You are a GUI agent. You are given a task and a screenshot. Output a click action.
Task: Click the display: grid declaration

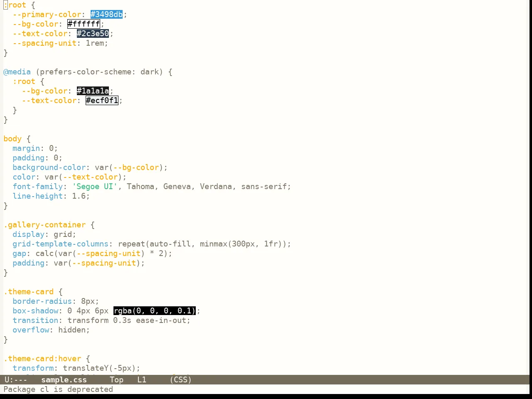coord(44,234)
